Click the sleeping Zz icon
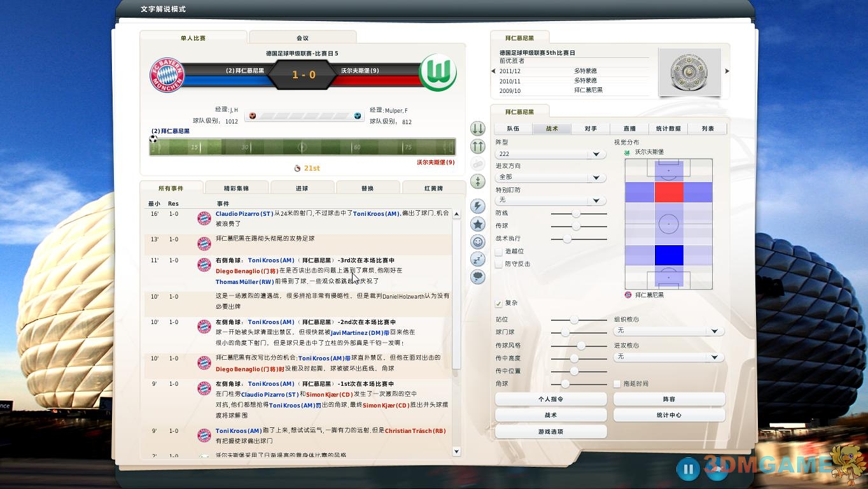Image resolution: width=868 pixels, height=489 pixels. click(477, 259)
